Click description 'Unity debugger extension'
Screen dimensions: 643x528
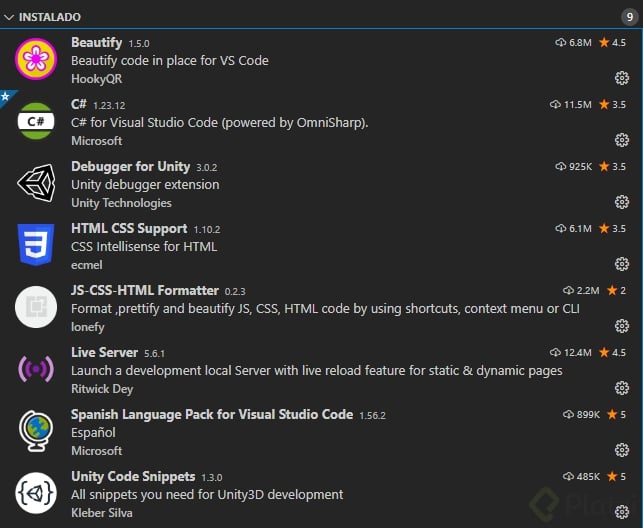pyautogui.click(x=145, y=184)
